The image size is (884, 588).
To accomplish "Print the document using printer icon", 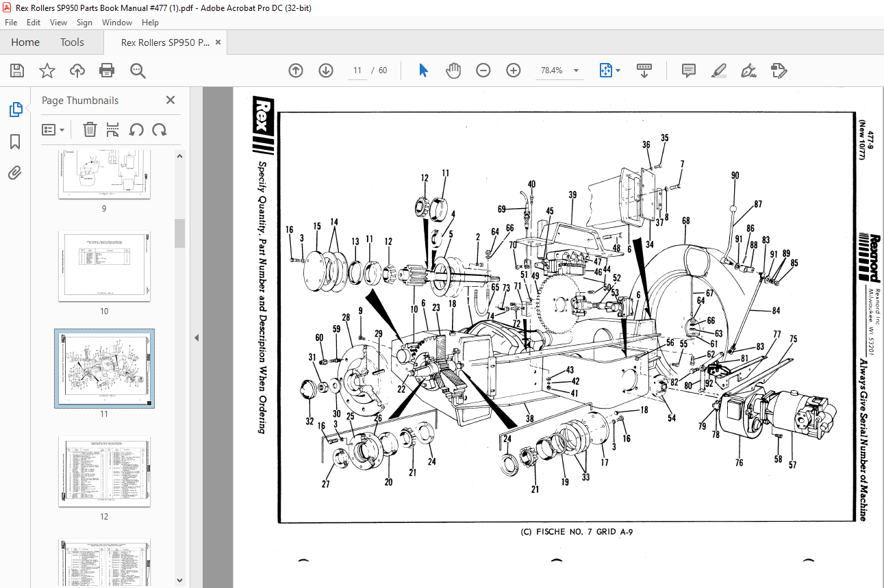I will [x=107, y=71].
